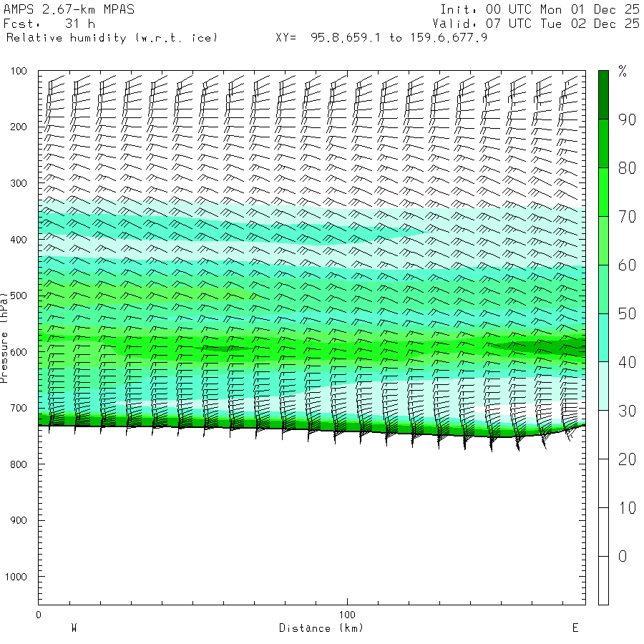The image size is (644, 644).
Task: Click the '%' unit on the colorbar
Action: click(623, 72)
